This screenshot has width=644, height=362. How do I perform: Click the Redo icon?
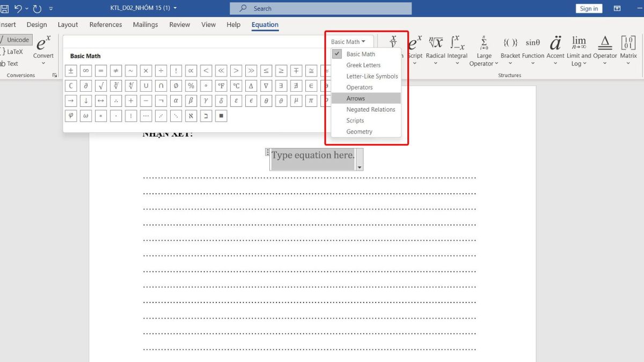click(37, 9)
